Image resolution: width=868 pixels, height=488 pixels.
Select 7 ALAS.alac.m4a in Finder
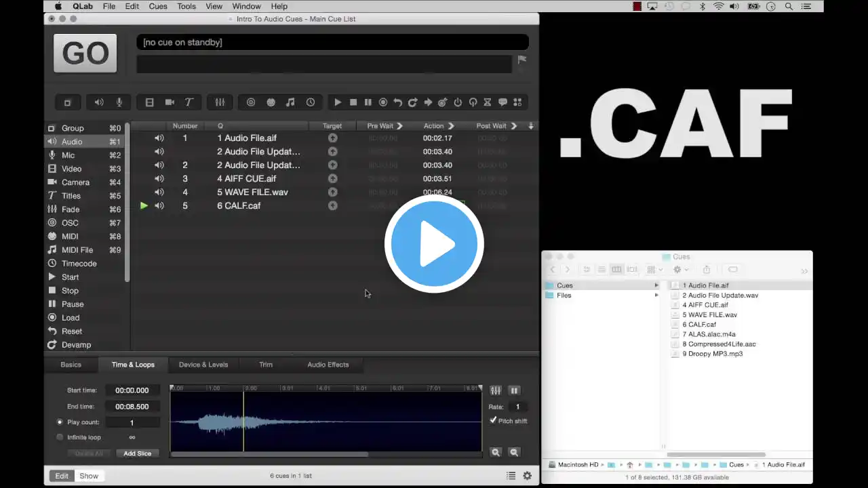[709, 334]
